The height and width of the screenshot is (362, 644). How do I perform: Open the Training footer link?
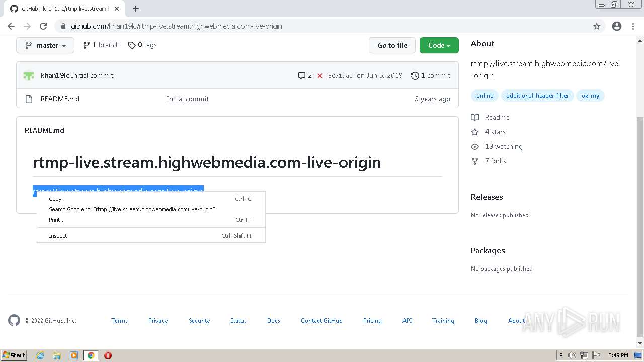[x=443, y=320]
